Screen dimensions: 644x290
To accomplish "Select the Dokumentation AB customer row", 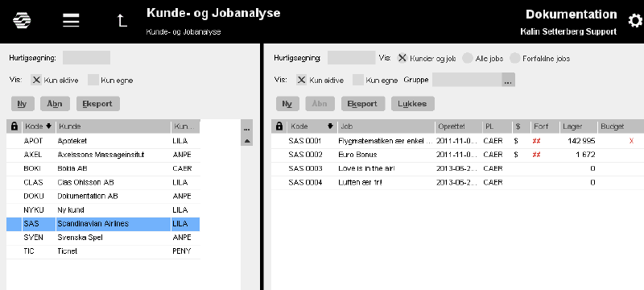I will (x=103, y=196).
